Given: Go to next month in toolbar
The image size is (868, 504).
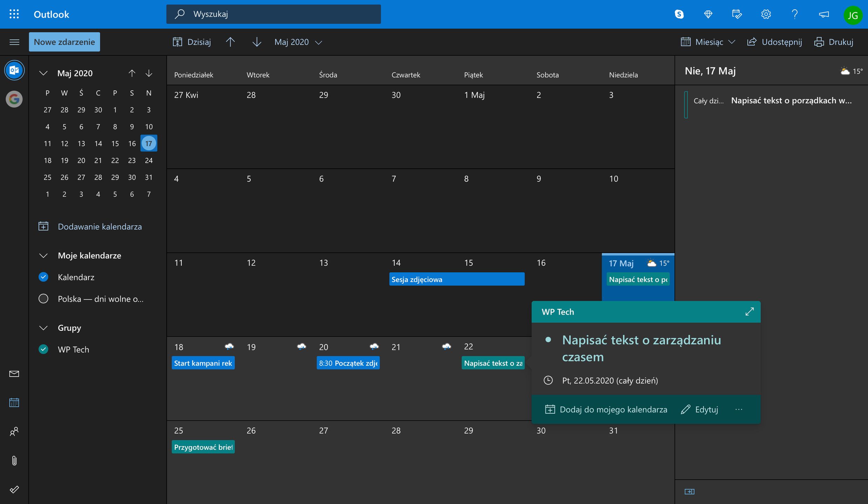Looking at the screenshot, I should [x=257, y=42].
